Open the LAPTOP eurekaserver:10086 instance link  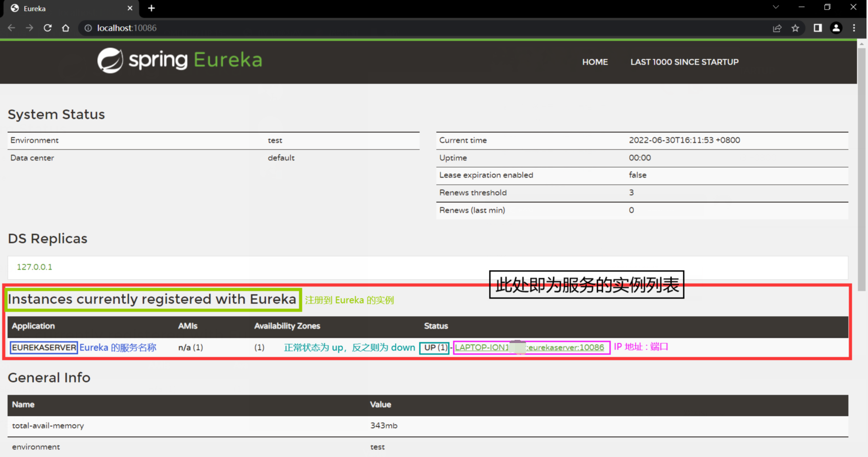tap(529, 347)
